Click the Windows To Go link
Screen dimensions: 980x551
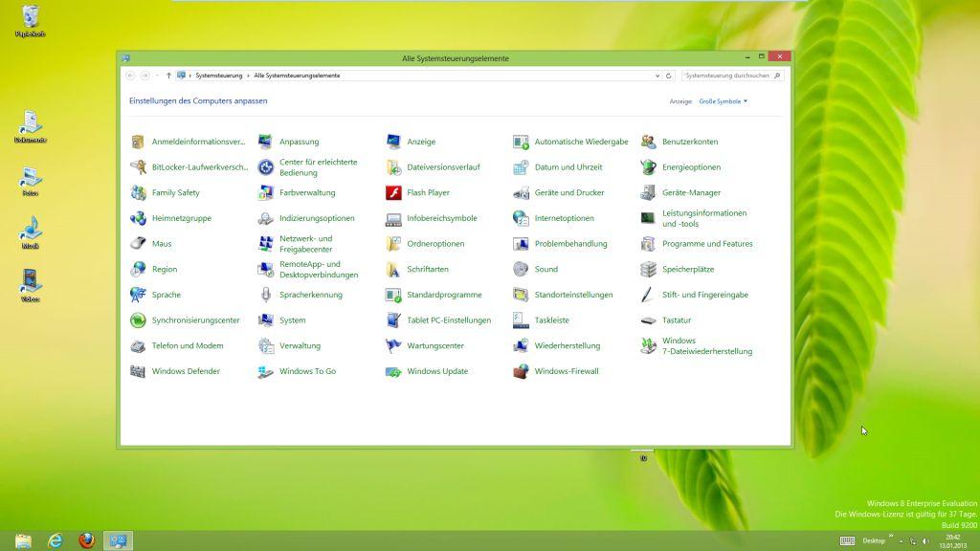tap(307, 372)
